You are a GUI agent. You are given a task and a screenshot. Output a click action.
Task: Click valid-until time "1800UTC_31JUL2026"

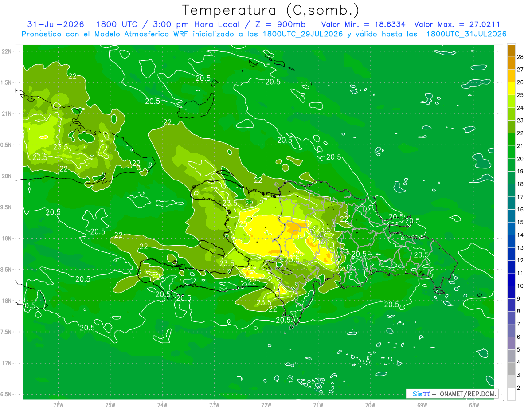coord(466,34)
